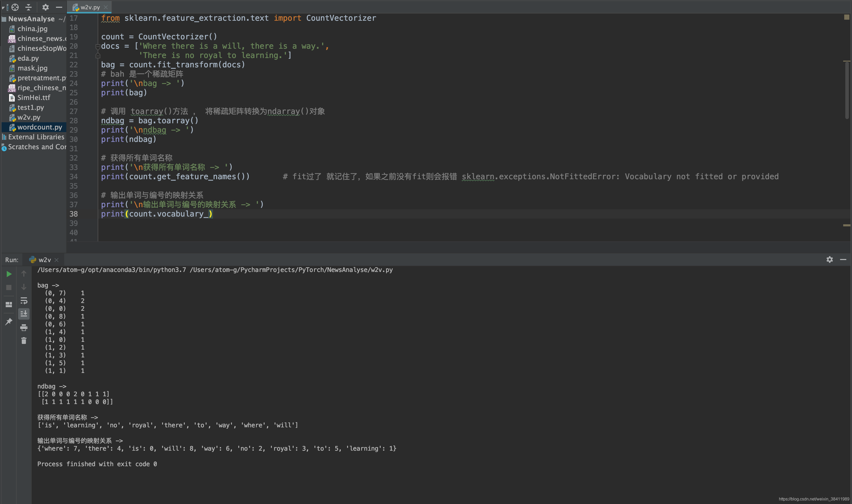Minimize the Run tool window
Screen dimensions: 852x504
click(x=843, y=260)
